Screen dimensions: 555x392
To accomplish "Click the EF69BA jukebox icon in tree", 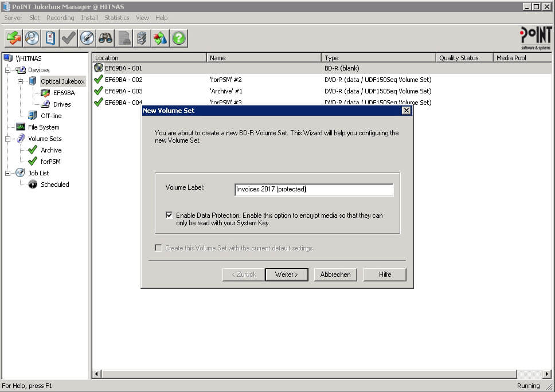I will click(x=45, y=93).
